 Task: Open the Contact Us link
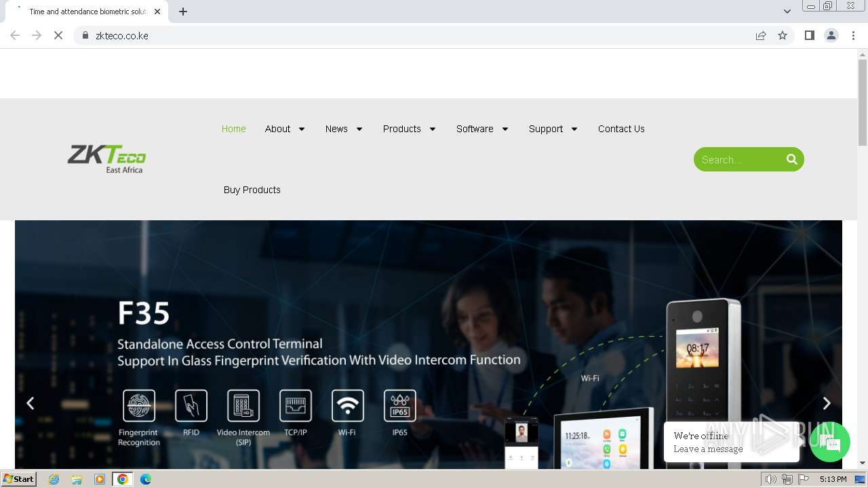point(621,129)
